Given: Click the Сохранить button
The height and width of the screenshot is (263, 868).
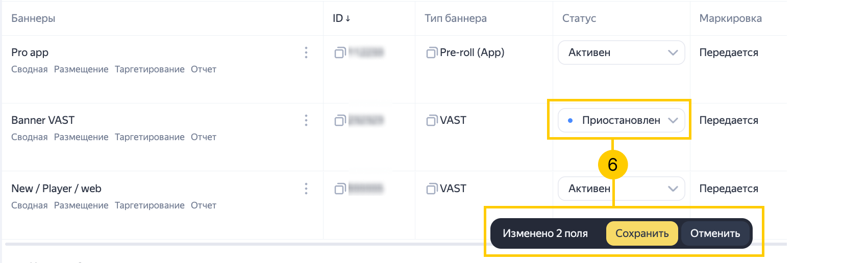Looking at the screenshot, I should tap(642, 233).
